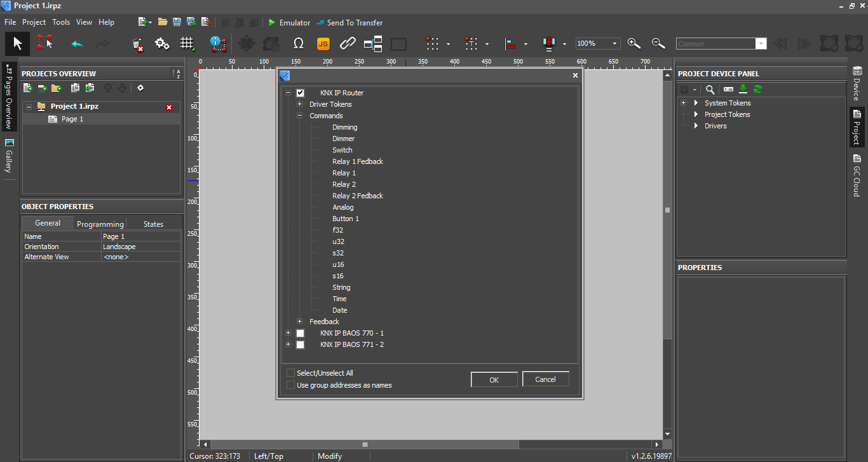Image resolution: width=868 pixels, height=462 pixels.
Task: Click the Omega symbol tool icon
Action: click(298, 44)
